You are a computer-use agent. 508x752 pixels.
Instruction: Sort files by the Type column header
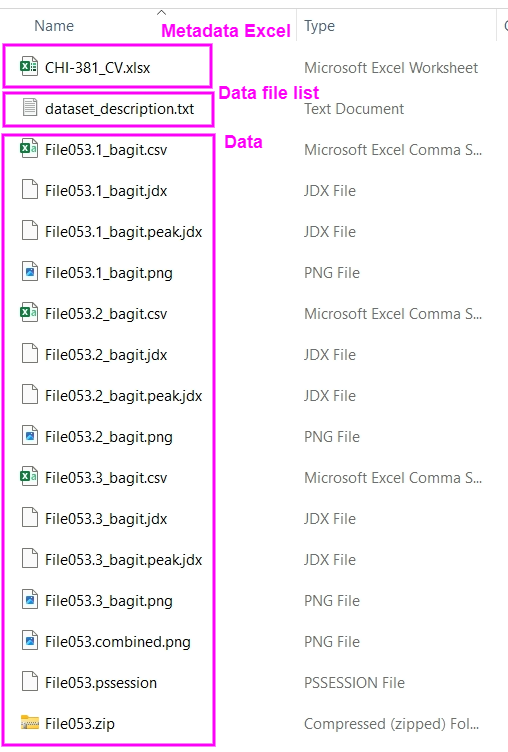319,26
